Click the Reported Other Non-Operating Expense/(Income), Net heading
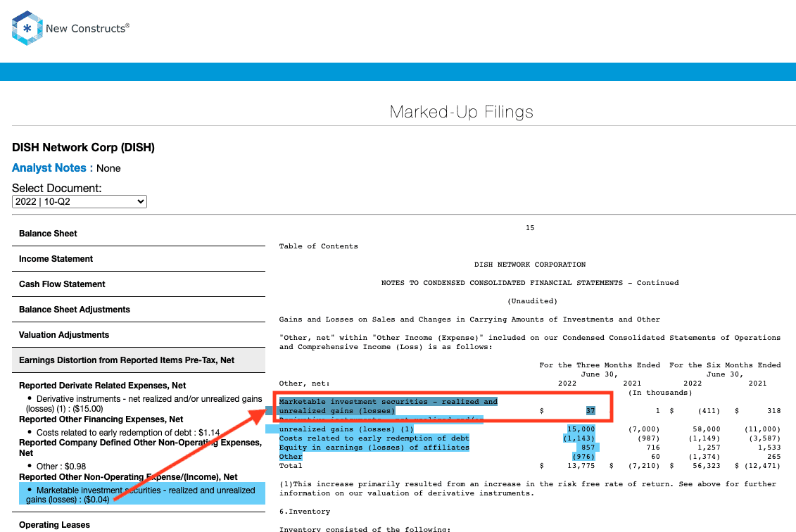796x532 pixels. 128,476
